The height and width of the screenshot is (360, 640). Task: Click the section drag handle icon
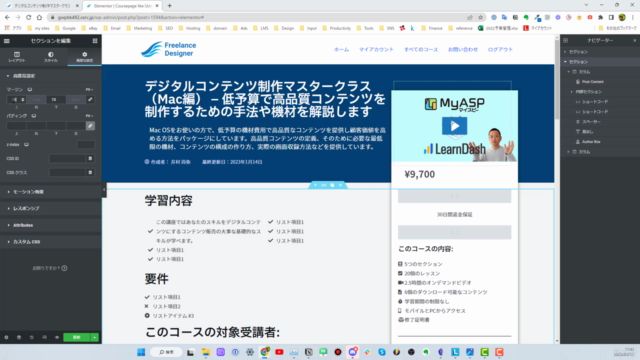pos(324,185)
